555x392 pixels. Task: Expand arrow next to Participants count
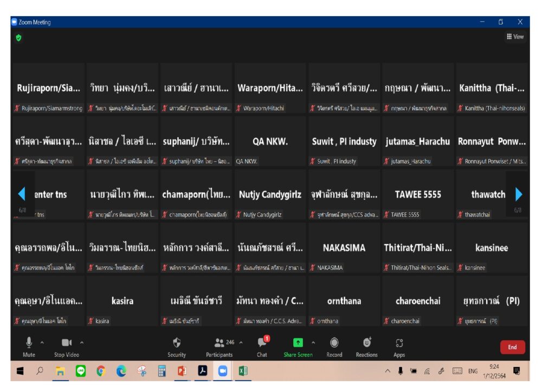pos(241,343)
